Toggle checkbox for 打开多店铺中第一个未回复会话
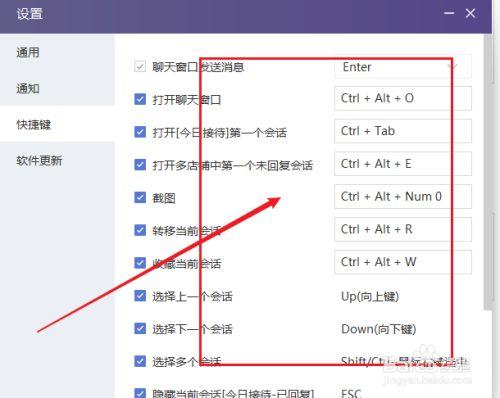Image resolution: width=500 pixels, height=398 pixels. (140, 164)
